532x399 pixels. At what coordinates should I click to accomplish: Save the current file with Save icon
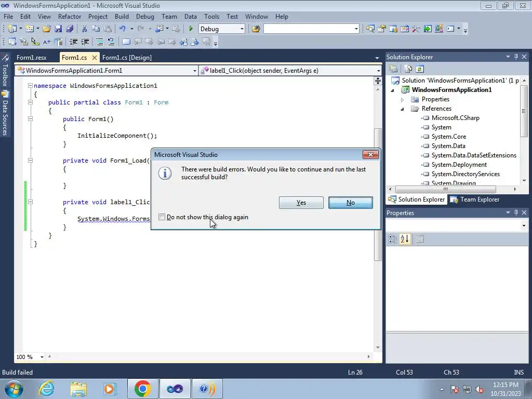58,29
